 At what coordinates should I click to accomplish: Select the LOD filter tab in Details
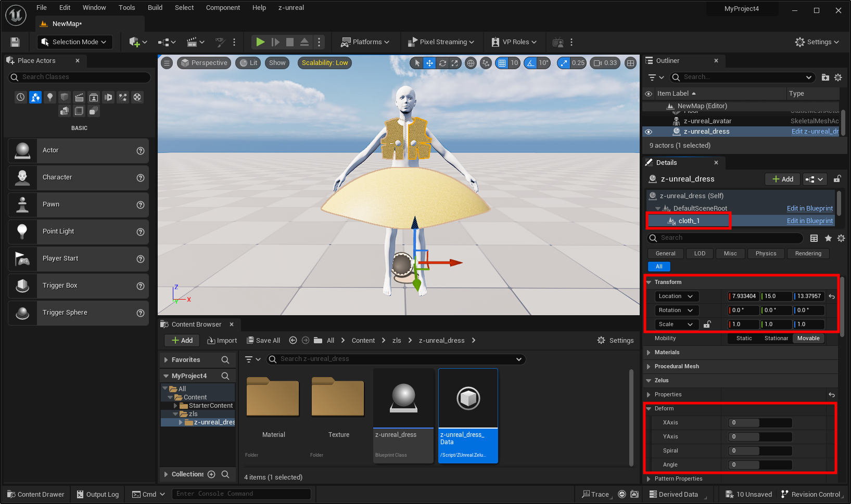coord(700,254)
